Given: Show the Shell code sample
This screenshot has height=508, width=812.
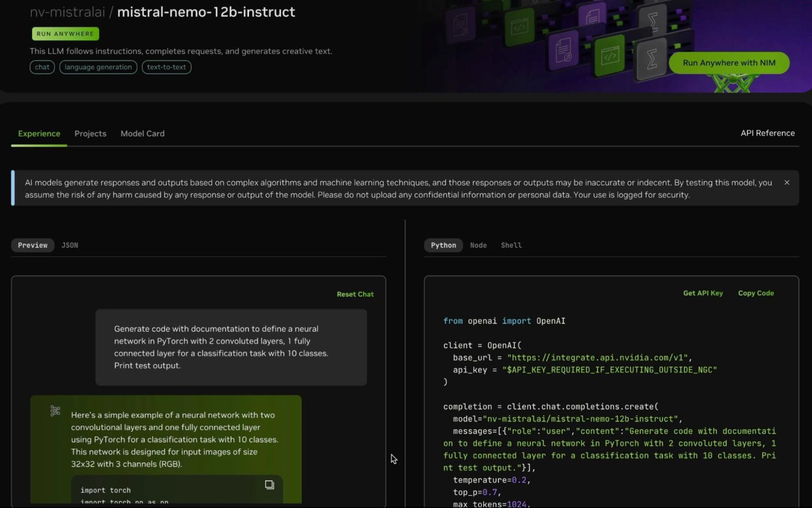Looking at the screenshot, I should (x=511, y=245).
